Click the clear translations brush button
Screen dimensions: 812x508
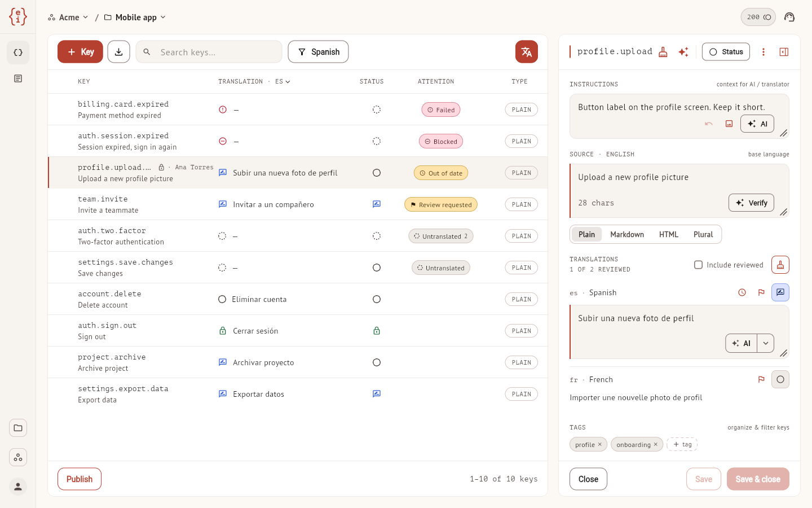tap(780, 265)
